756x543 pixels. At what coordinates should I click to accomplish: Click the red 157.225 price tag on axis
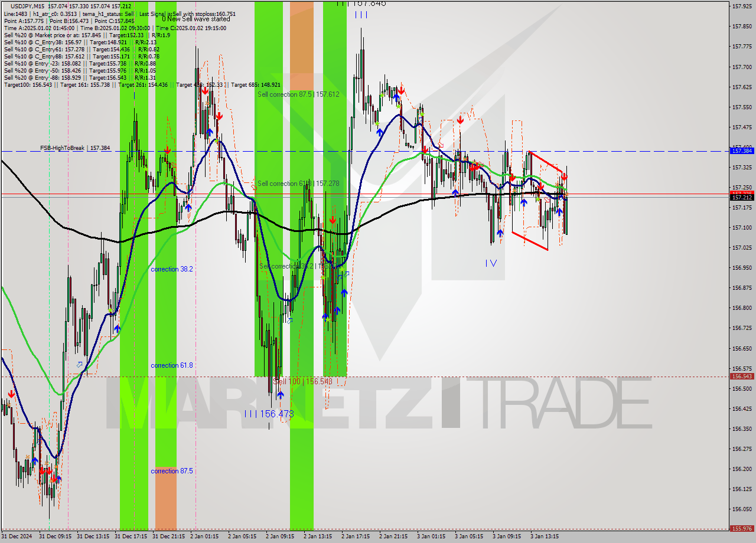tap(742, 193)
